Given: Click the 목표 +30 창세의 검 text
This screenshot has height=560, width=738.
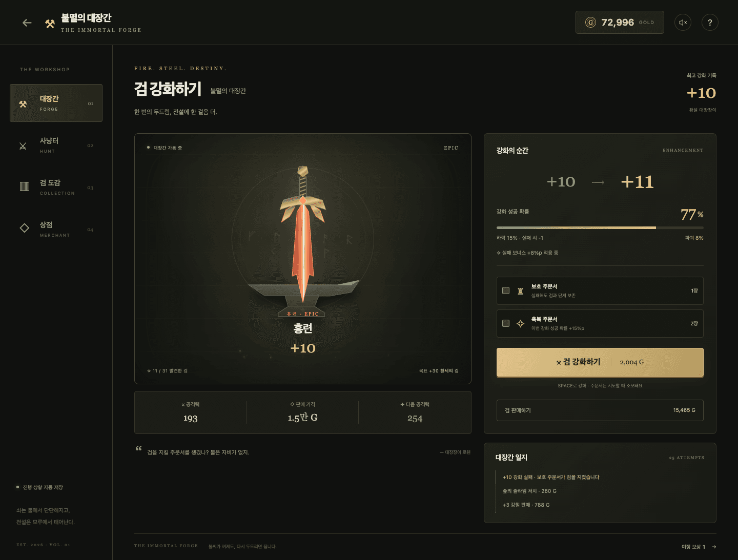Looking at the screenshot, I should pyautogui.click(x=439, y=371).
